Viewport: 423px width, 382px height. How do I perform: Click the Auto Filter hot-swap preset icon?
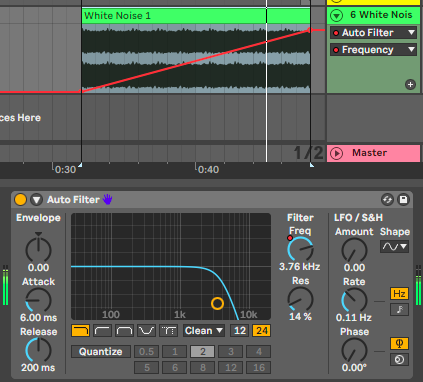(x=387, y=200)
